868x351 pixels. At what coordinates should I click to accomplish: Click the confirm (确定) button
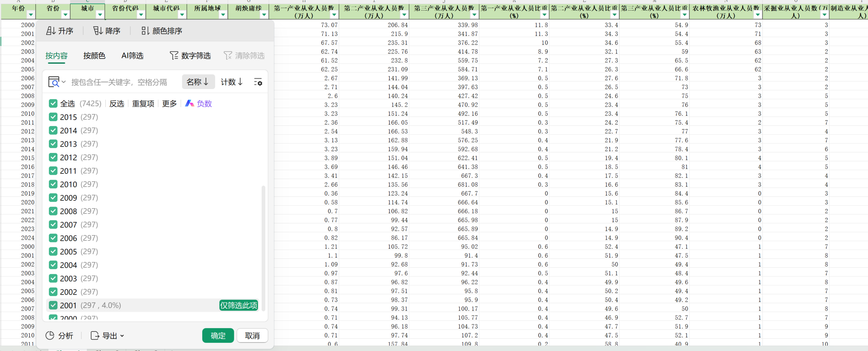coord(218,336)
